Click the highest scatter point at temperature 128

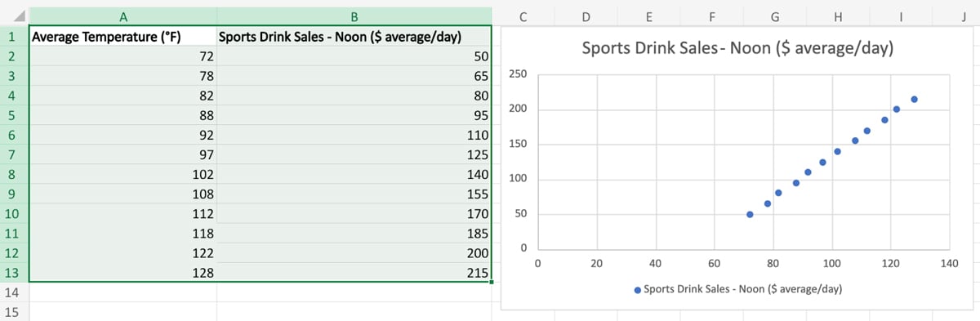point(914,100)
